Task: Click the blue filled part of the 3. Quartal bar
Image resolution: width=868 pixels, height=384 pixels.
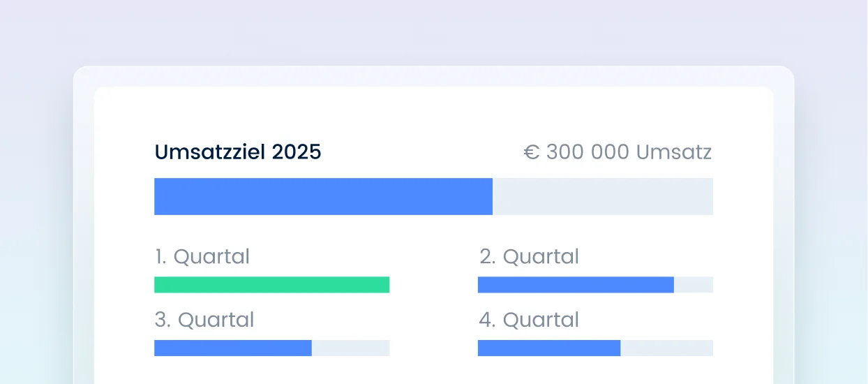Action: click(x=232, y=348)
